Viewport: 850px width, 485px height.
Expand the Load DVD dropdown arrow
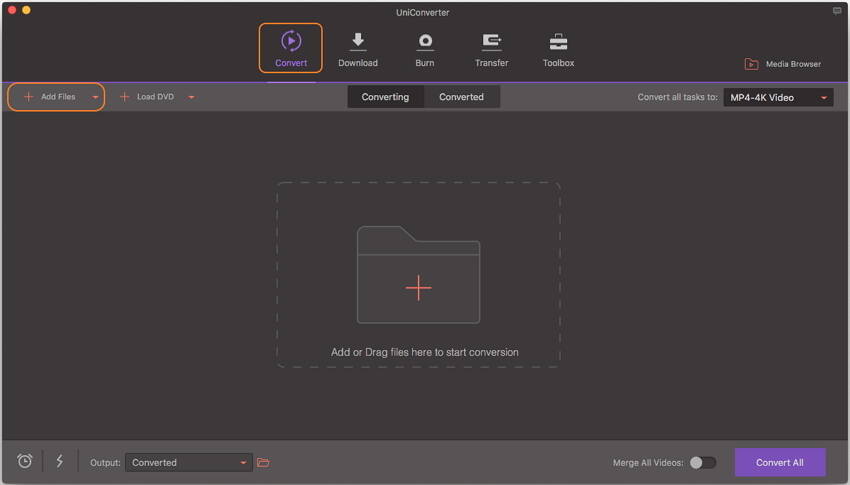pos(191,97)
